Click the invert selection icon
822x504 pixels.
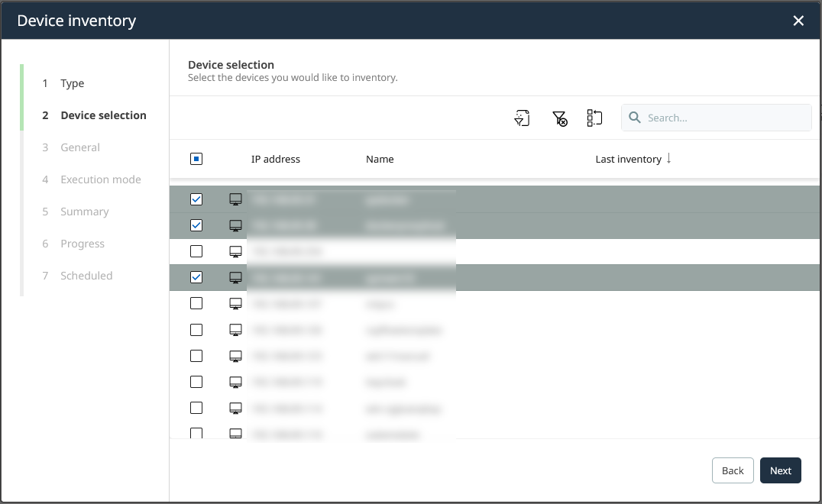594,118
